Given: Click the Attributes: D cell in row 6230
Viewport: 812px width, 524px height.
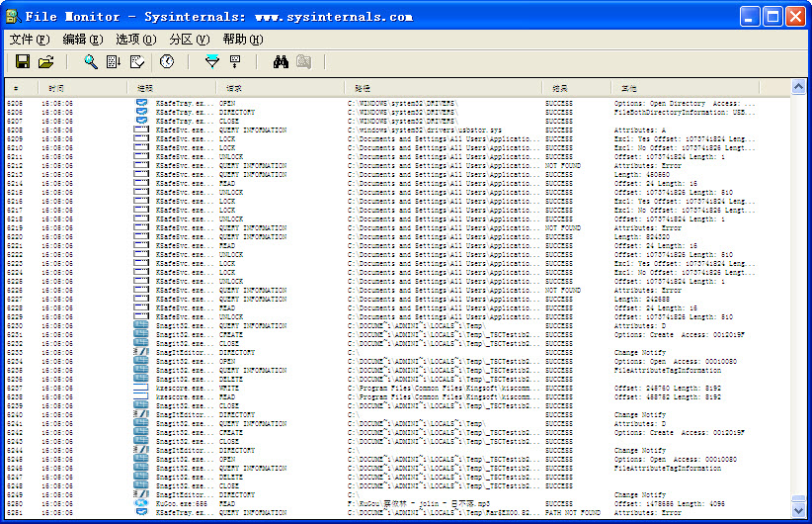Looking at the screenshot, I should pos(640,325).
